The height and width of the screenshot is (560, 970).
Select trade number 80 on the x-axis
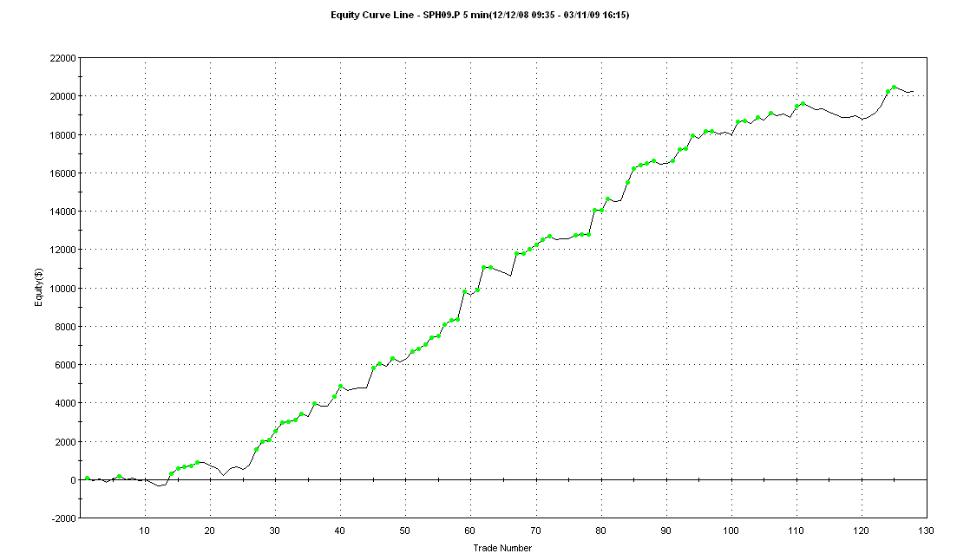600,531
